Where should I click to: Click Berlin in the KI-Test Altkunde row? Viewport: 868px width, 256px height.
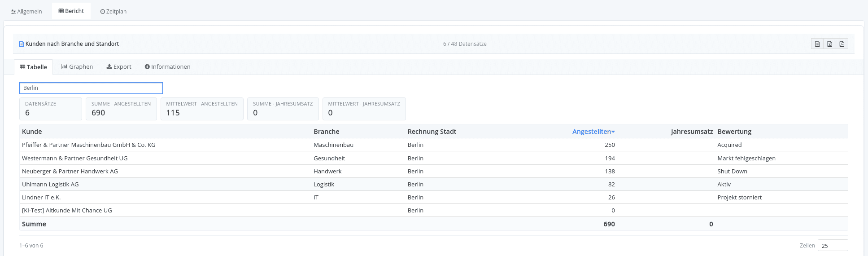pos(415,210)
